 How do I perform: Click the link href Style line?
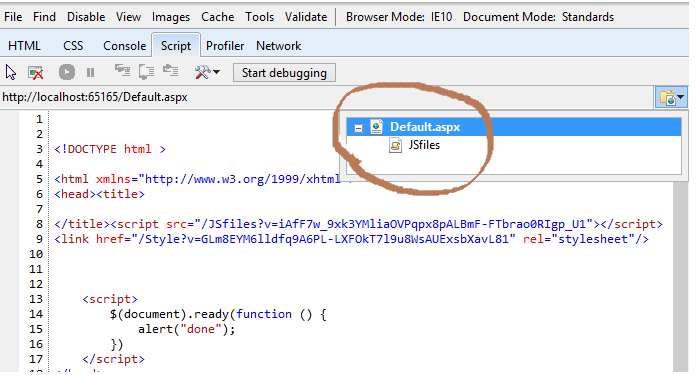pos(351,239)
